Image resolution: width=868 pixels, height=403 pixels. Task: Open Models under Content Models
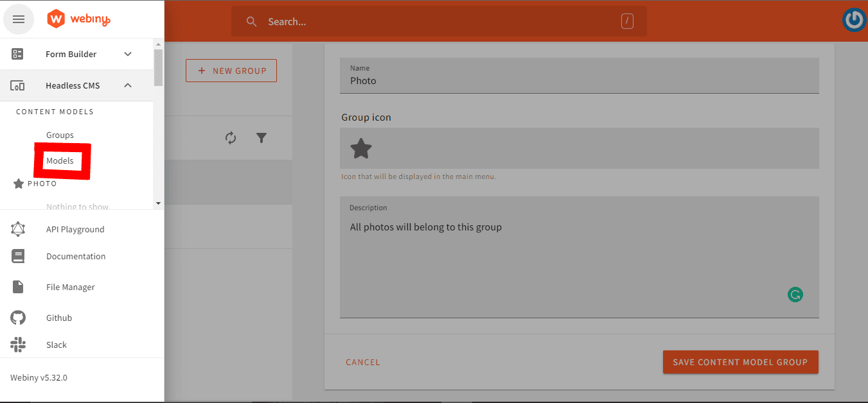[60, 160]
